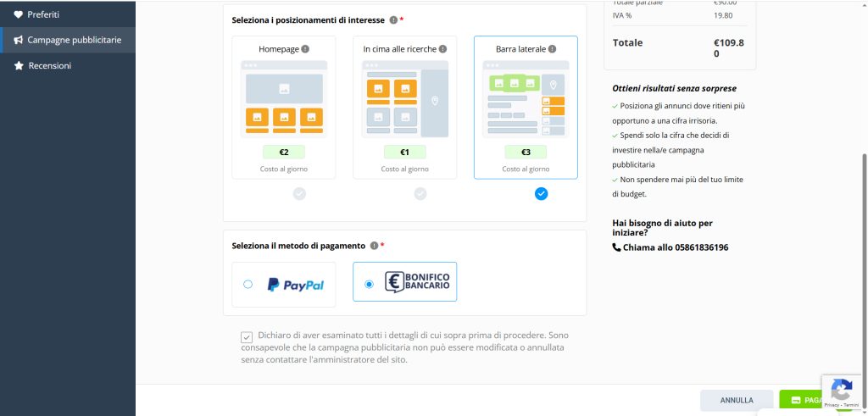This screenshot has width=868, height=416.
Task: Click the Barra laterale info icon
Action: coord(553,49)
